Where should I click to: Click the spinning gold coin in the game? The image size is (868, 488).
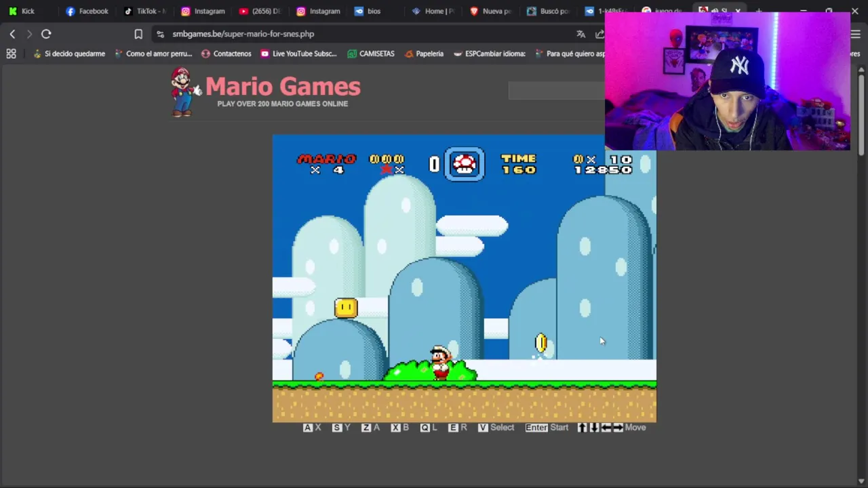tap(540, 343)
